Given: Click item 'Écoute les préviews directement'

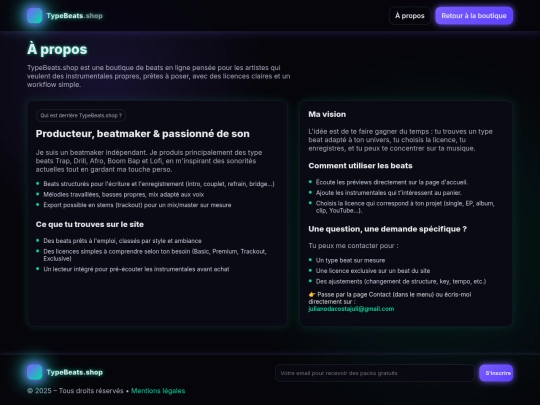Looking at the screenshot, I should [392, 182].
